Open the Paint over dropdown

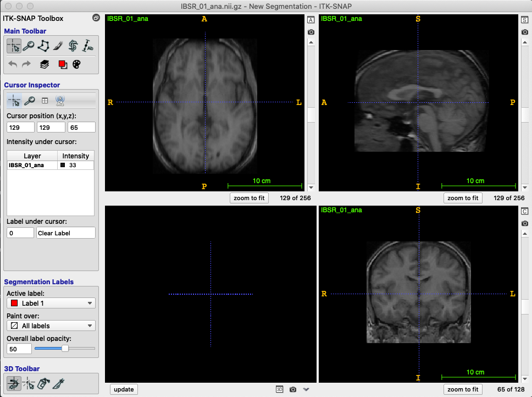pyautogui.click(x=51, y=326)
